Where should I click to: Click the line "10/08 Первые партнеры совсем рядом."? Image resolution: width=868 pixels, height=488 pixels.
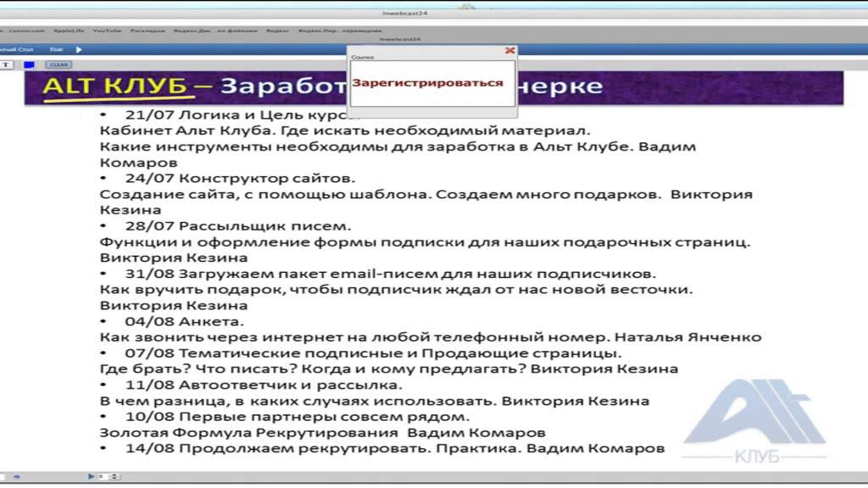(298, 417)
